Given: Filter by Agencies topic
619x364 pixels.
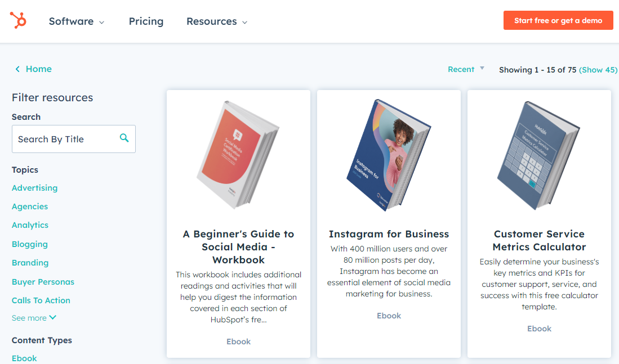Looking at the screenshot, I should pos(30,206).
